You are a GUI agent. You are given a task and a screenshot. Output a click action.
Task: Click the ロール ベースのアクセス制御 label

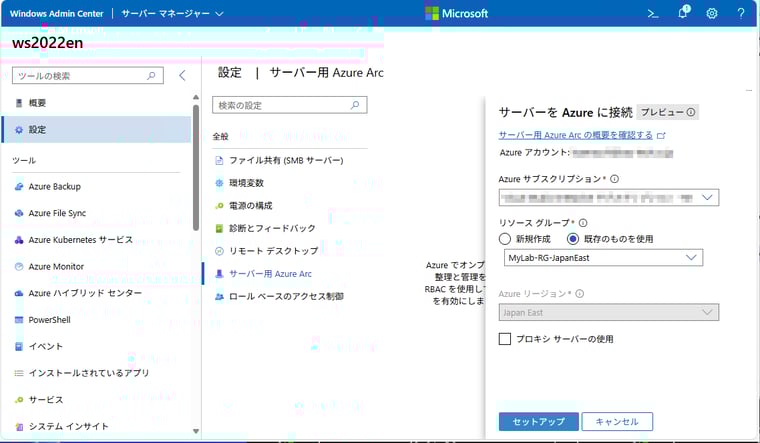286,296
